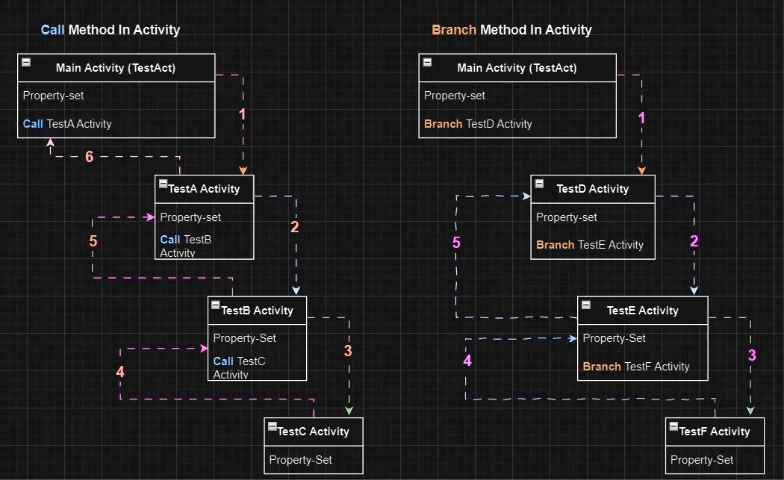Select the 'Call Method In Activity' heading
The image size is (784, 480).
point(110,30)
